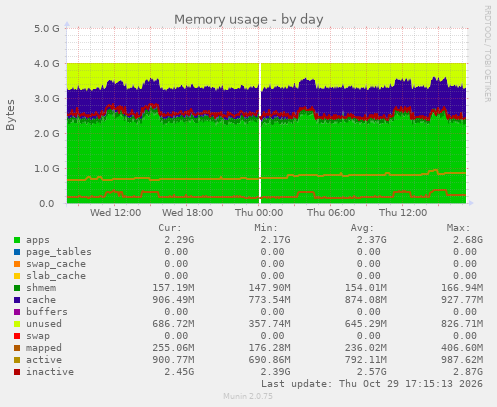
Task: Click the 'mapped' legend label
Action: coord(44,348)
